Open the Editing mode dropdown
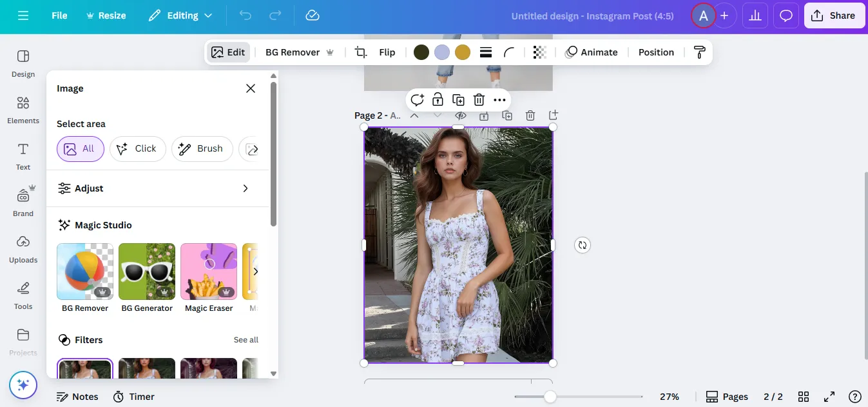This screenshot has height=407, width=868. (x=180, y=15)
